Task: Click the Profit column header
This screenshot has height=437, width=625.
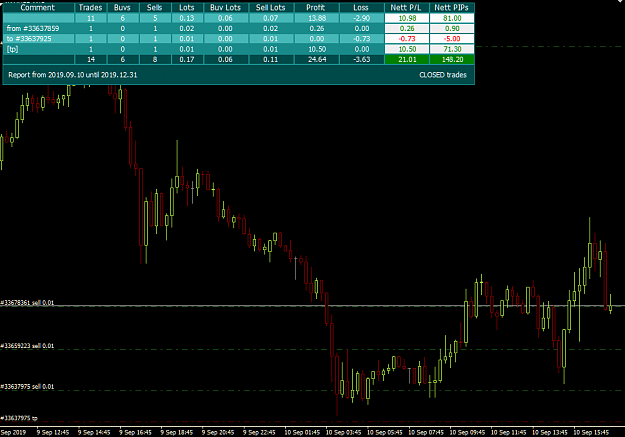Action: click(316, 8)
